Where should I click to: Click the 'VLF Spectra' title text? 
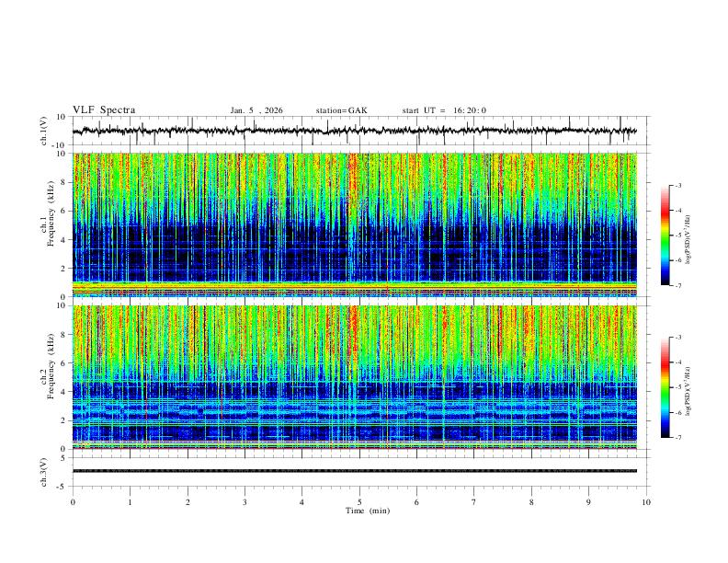(x=104, y=110)
